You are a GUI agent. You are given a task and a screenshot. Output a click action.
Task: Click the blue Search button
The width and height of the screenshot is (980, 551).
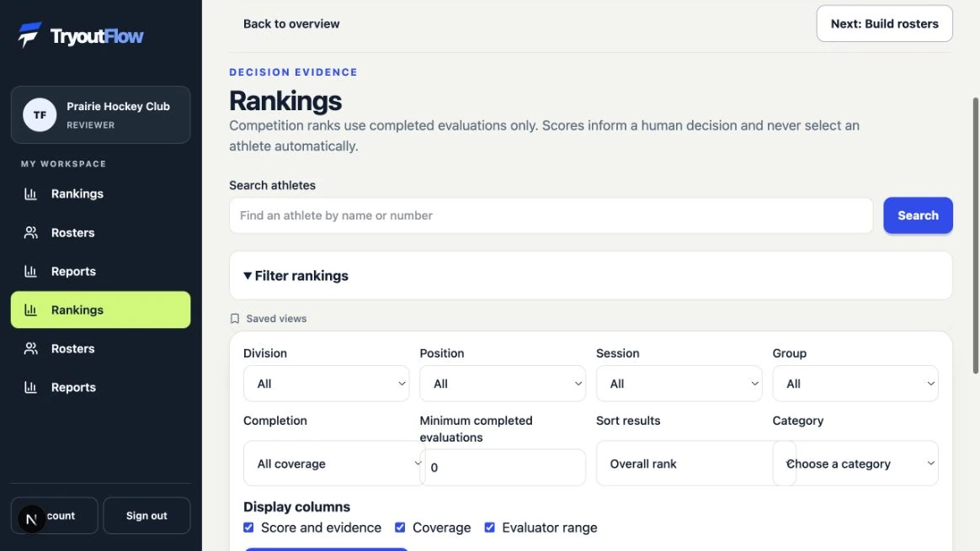pos(918,215)
